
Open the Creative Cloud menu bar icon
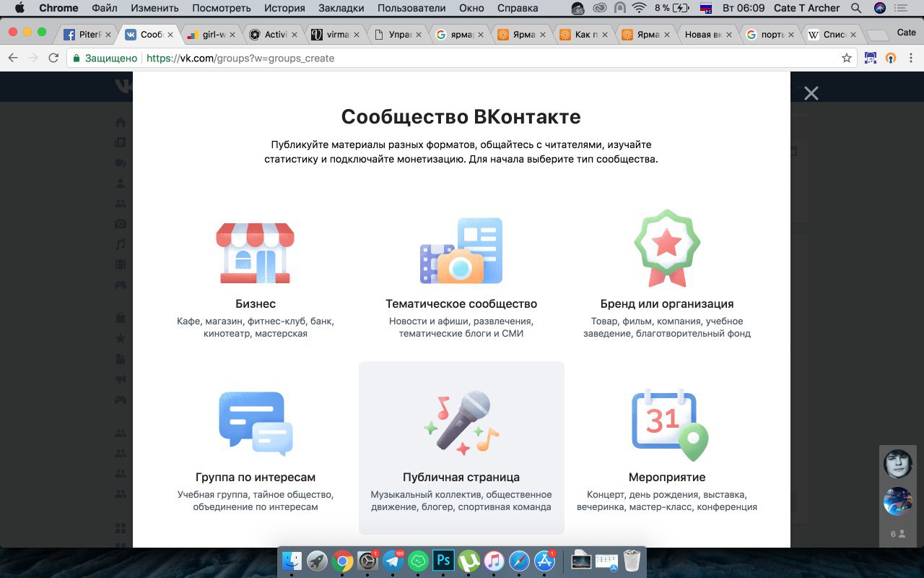click(x=599, y=8)
